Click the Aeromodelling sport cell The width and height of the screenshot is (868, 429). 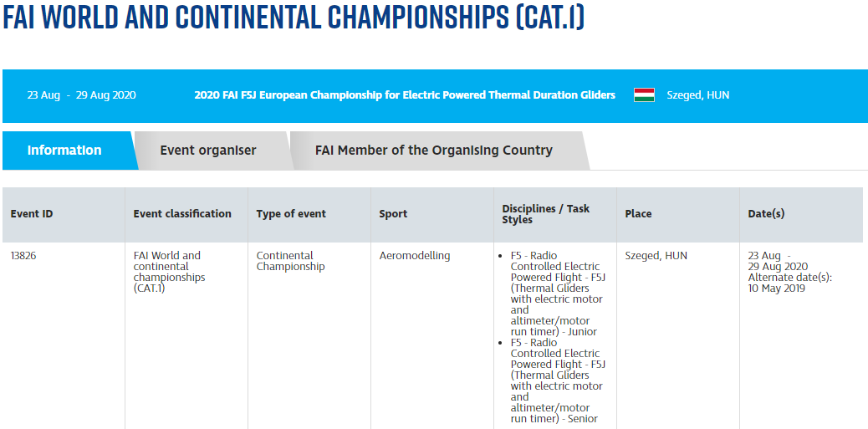[x=415, y=256]
